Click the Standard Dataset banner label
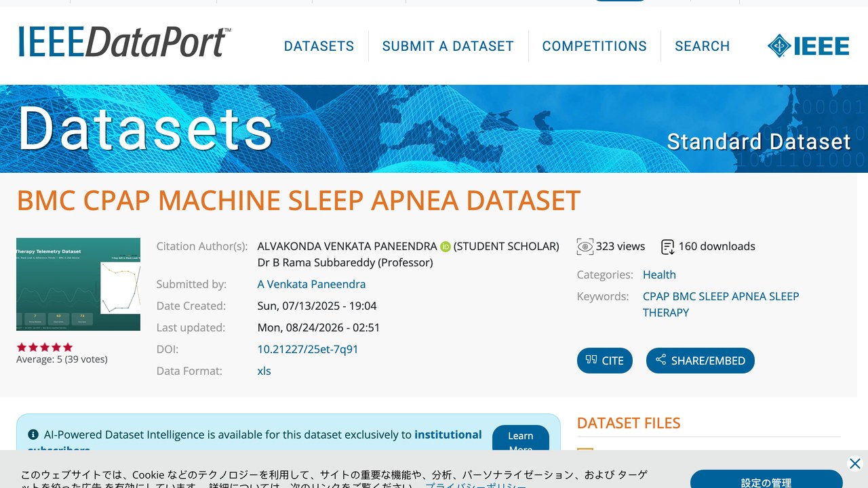This screenshot has width=868, height=488. coord(759,142)
